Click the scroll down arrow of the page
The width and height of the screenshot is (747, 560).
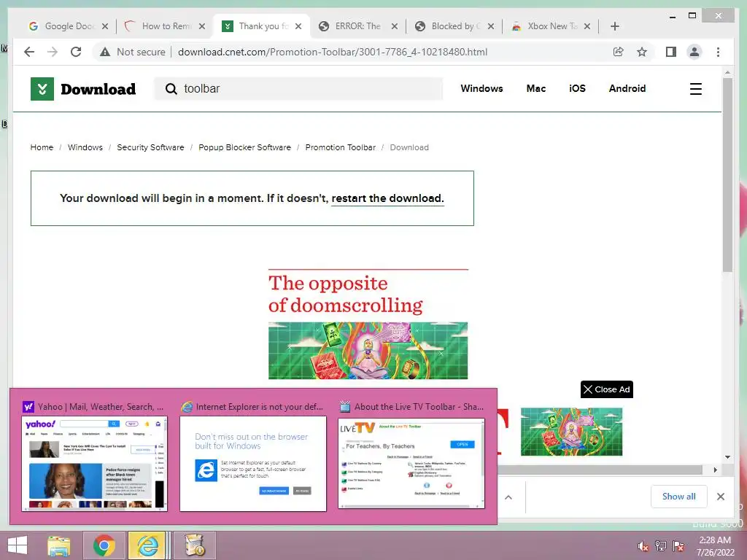pyautogui.click(x=727, y=457)
